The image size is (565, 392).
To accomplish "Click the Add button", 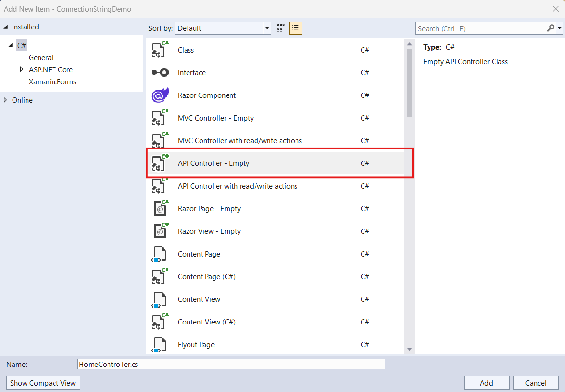I will click(x=486, y=383).
